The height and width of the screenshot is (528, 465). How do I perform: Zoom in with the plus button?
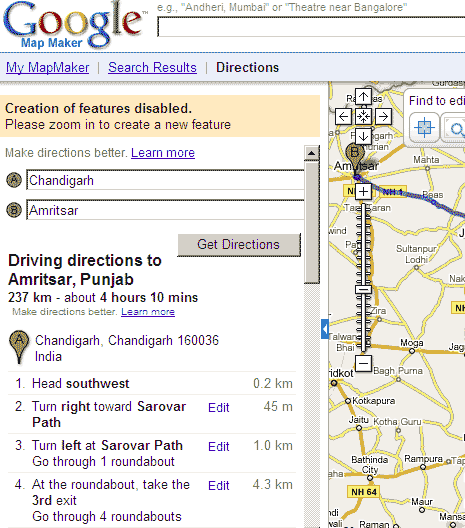pyautogui.click(x=363, y=192)
